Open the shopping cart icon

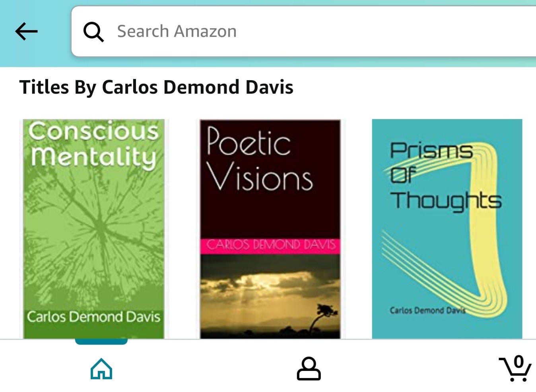point(515,369)
